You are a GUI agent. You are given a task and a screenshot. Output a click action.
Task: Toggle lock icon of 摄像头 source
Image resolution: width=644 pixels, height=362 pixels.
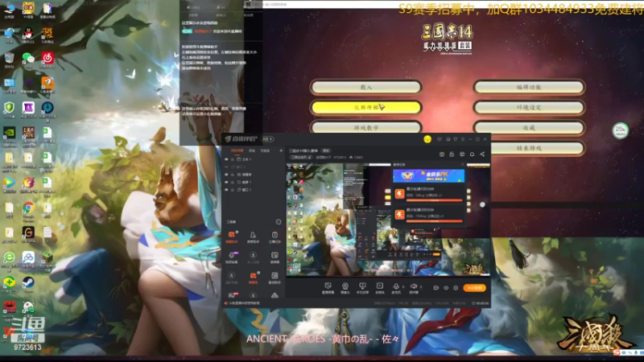click(233, 175)
